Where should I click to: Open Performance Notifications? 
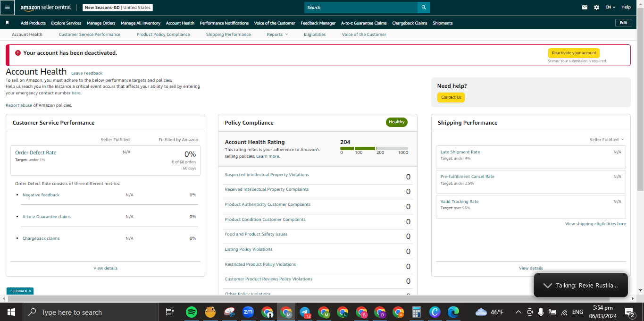224,23
